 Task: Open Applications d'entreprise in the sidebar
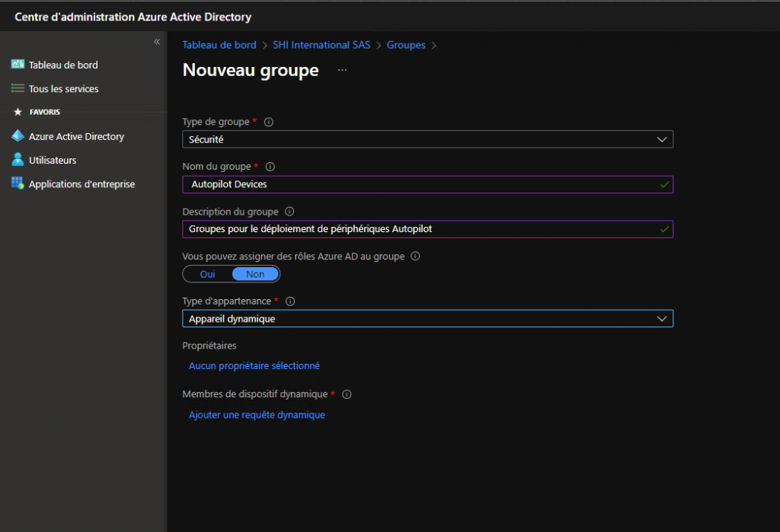coord(82,184)
